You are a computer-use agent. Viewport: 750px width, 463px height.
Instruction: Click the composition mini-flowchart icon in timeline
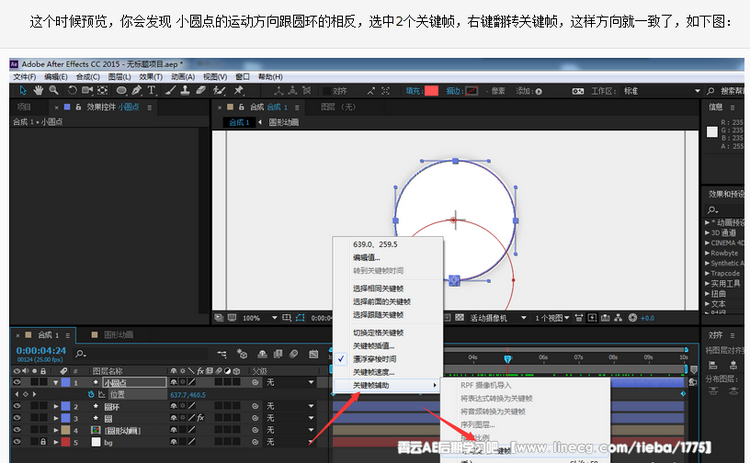[221, 354]
